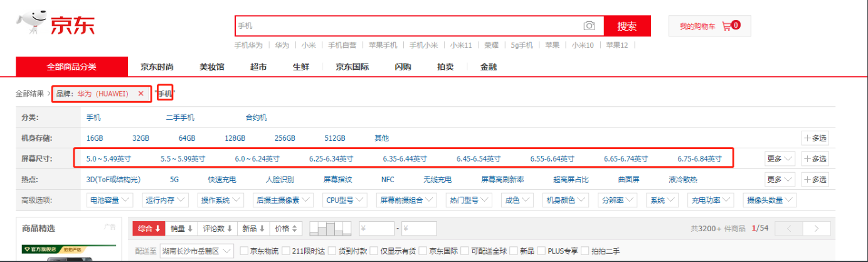
Task: Filter by NFC hotspot
Action: point(388,180)
